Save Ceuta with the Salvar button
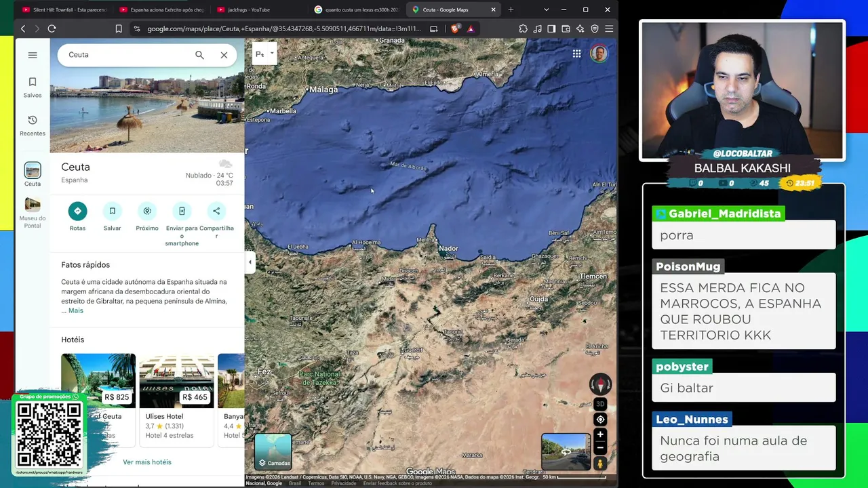Screen dimensions: 868x488 [112, 218]
